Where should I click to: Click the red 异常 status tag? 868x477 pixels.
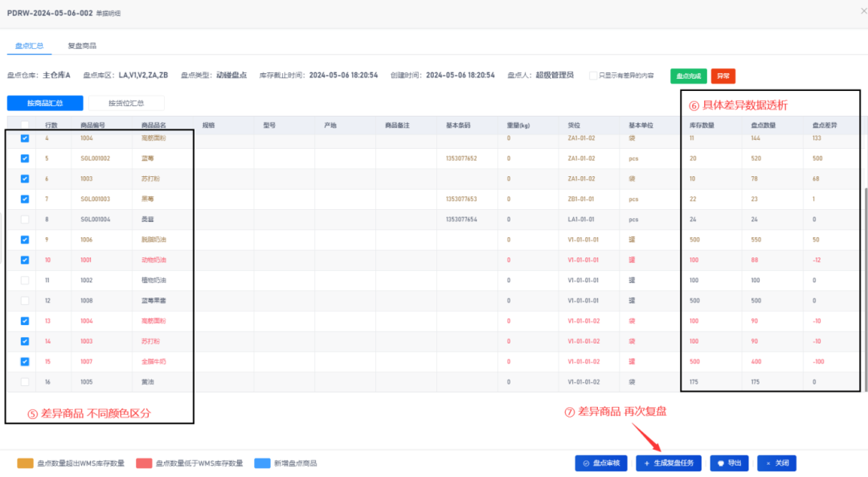click(723, 76)
